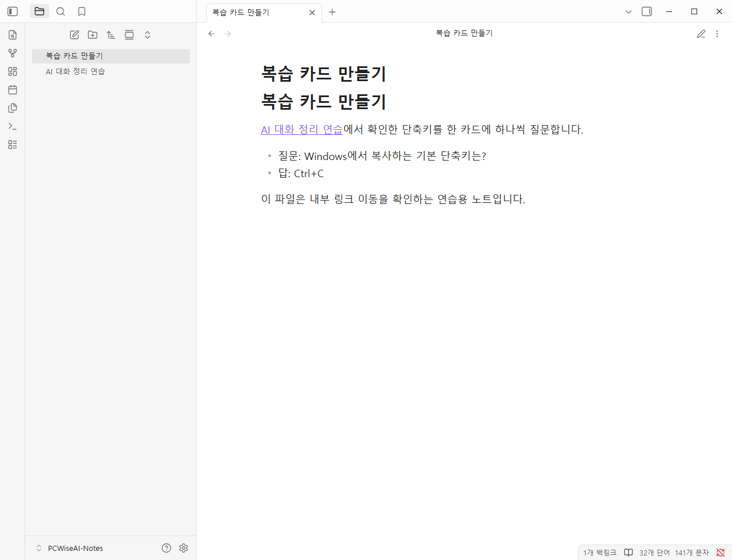Open AI 대화 정리 연습 in file explorer
Screen dimensions: 732x560
click(x=111, y=71)
